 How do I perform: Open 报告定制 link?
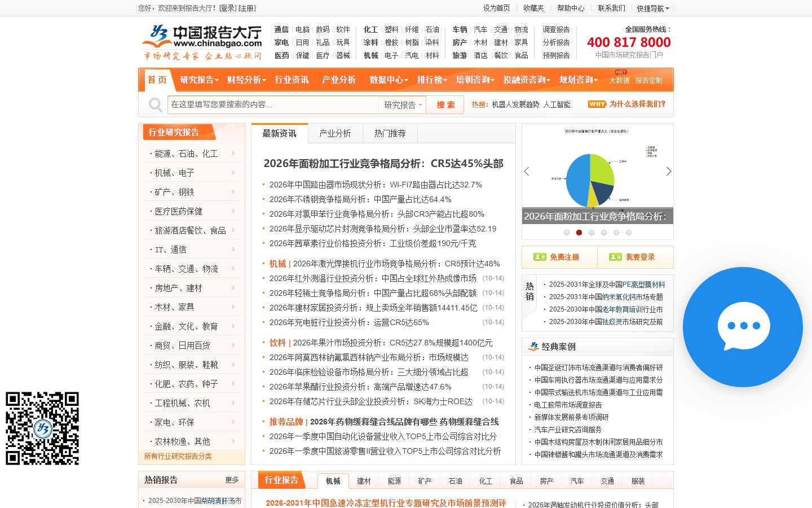point(648,80)
